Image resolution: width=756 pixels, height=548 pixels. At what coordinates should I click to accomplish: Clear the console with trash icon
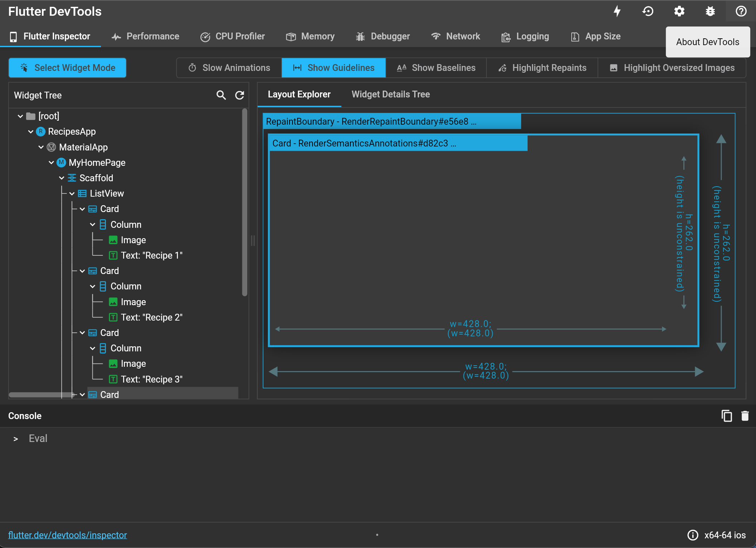coord(745,416)
